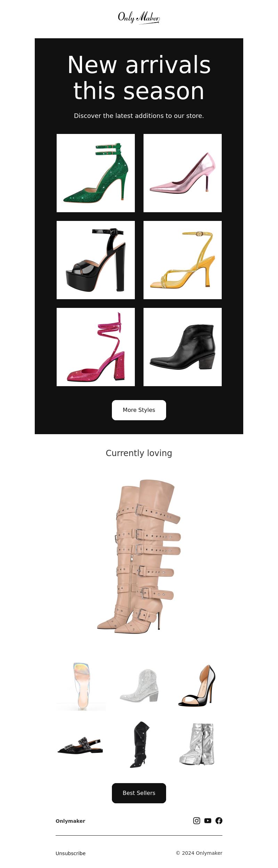Click the Best Sellers button
Viewport: 278px width, 868px height.
click(139, 793)
